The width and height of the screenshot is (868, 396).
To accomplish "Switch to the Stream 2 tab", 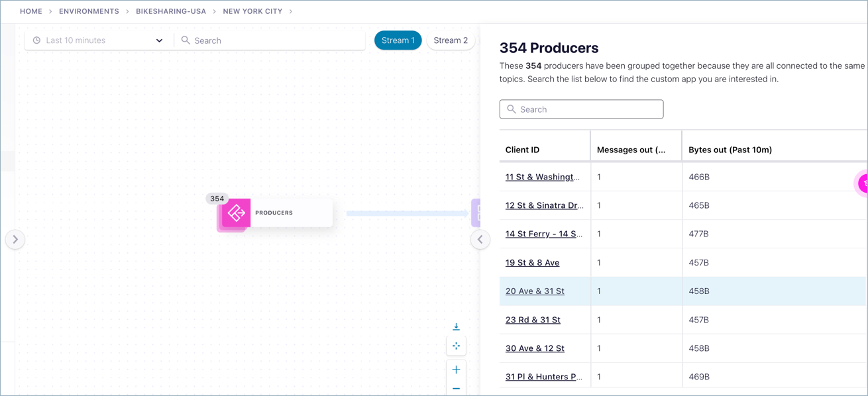I will 451,40.
